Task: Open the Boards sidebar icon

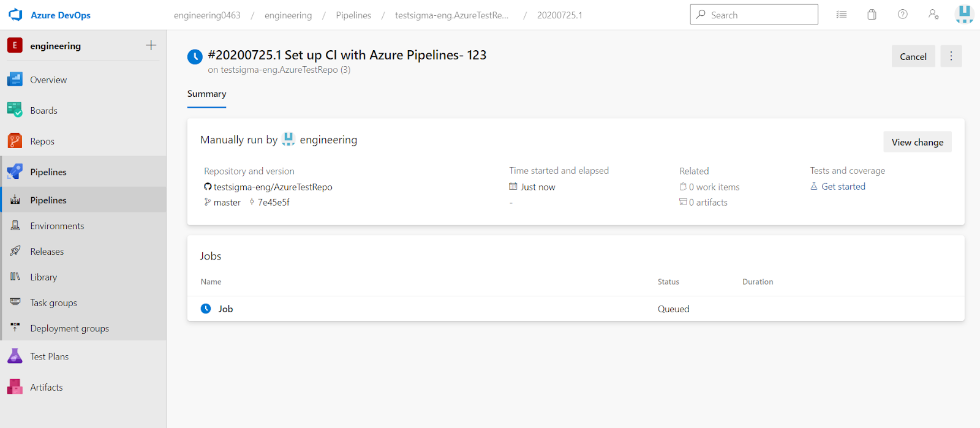Action: click(x=15, y=110)
